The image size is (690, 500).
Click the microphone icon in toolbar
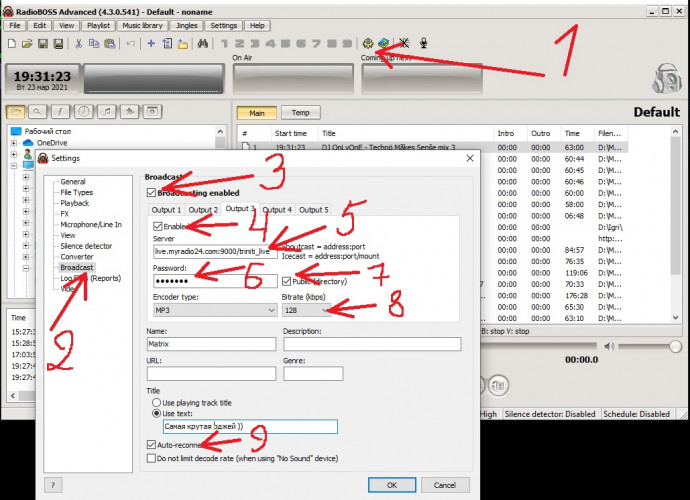click(x=424, y=44)
